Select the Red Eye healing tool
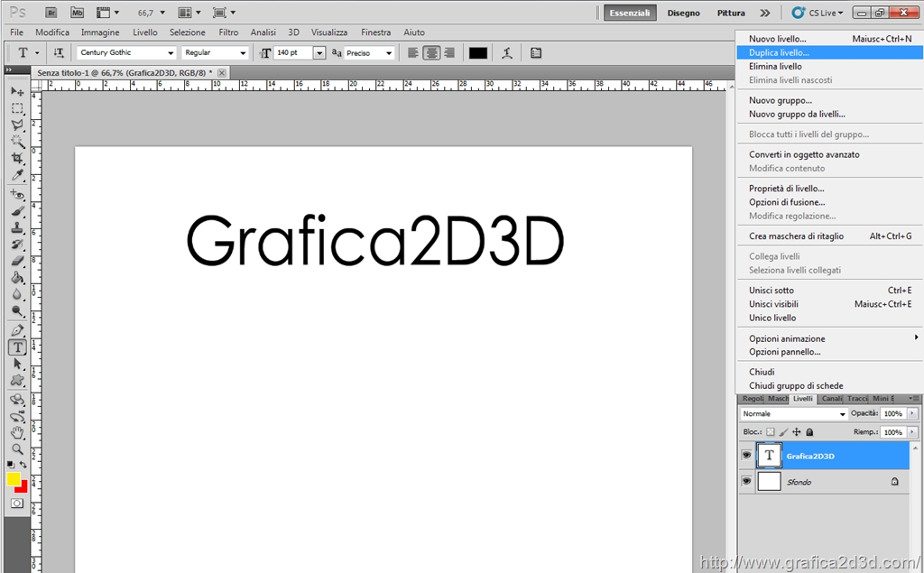 coord(17,194)
